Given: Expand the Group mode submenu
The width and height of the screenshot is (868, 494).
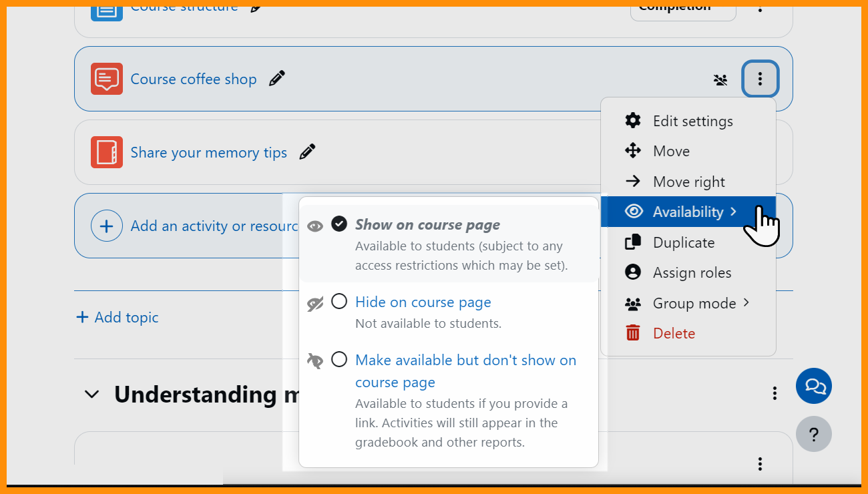Looking at the screenshot, I should (x=694, y=303).
